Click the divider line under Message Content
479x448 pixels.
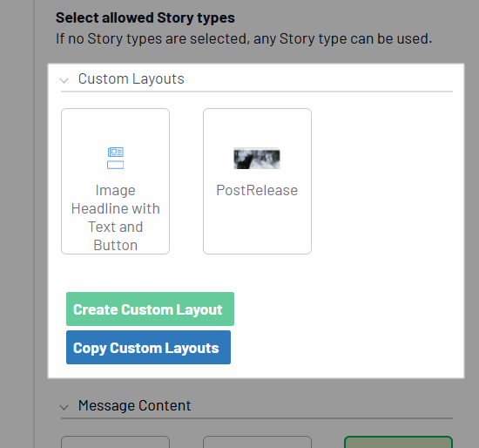(x=257, y=418)
